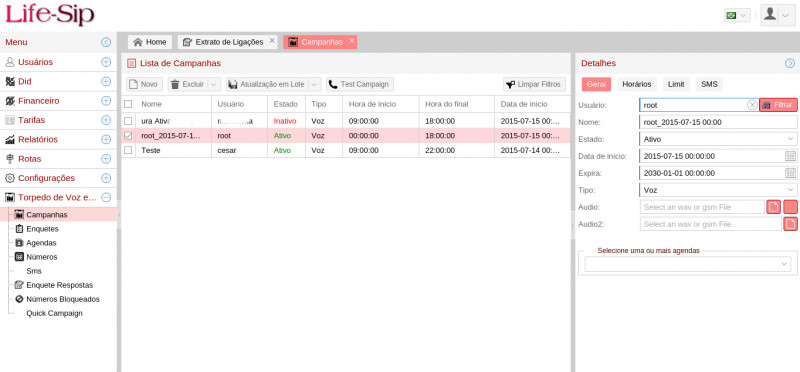800x372 pixels.
Task: Click the Audio file browse icon
Action: [773, 207]
